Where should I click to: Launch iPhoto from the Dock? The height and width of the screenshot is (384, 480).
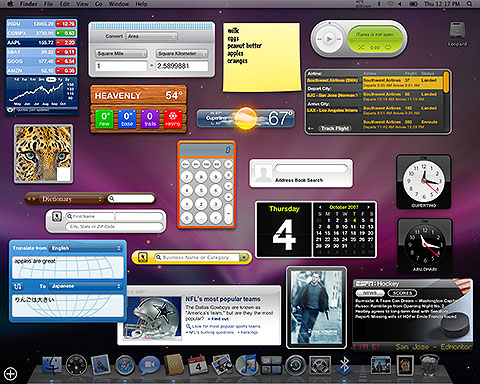pos(222,365)
